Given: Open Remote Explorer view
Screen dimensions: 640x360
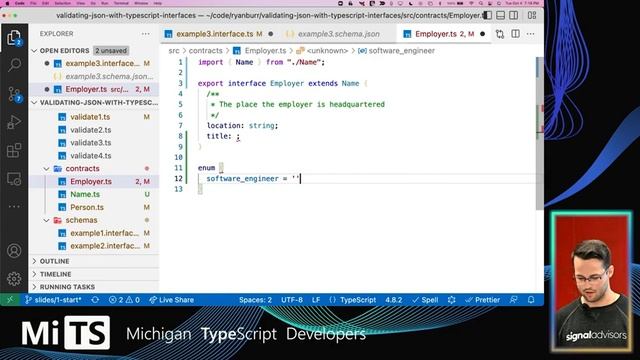Looking at the screenshot, I should (x=14, y=179).
